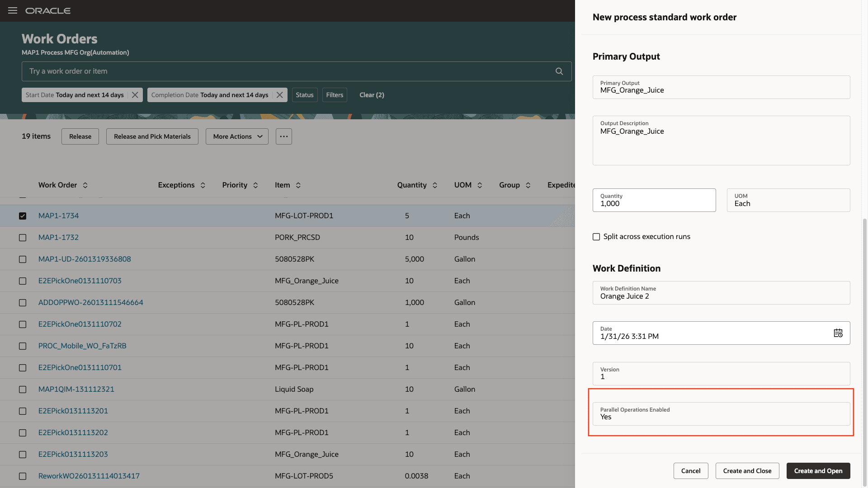Click the Create and Open button
The width and height of the screenshot is (868, 488).
818,470
